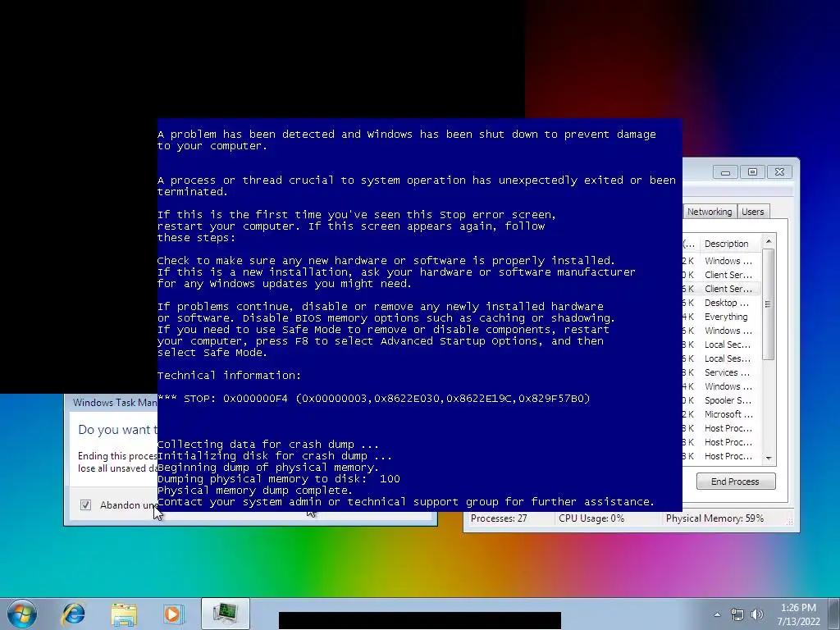
Task: Open the network tray icon
Action: coord(737,614)
